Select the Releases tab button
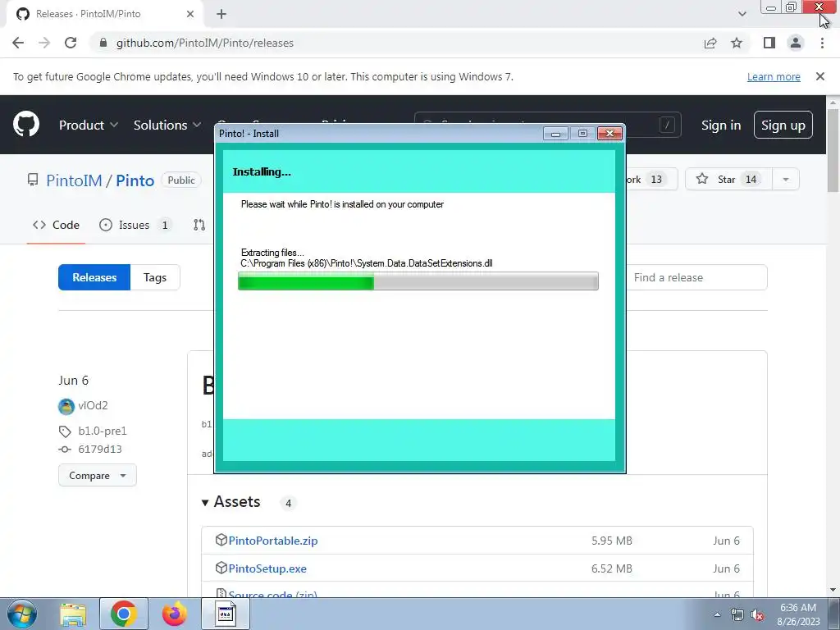This screenshot has height=630, width=840. tap(94, 277)
